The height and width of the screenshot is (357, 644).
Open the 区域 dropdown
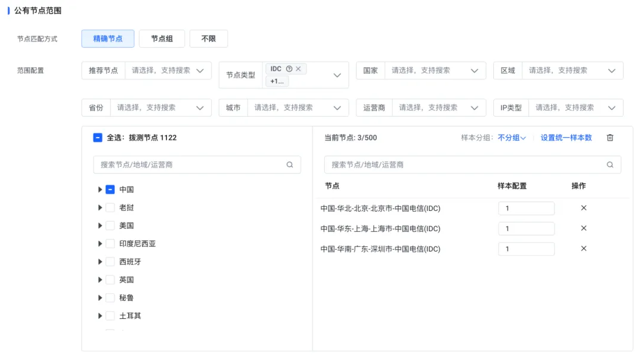point(572,70)
